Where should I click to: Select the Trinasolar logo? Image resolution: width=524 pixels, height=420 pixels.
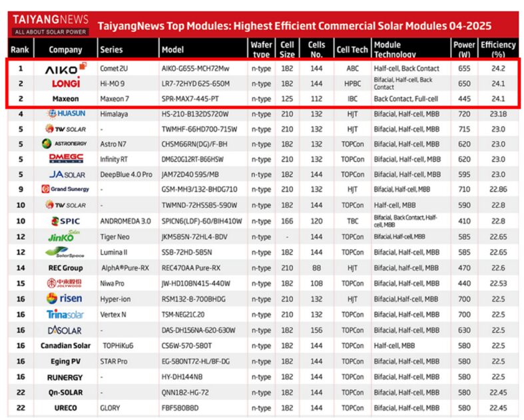[x=65, y=315]
